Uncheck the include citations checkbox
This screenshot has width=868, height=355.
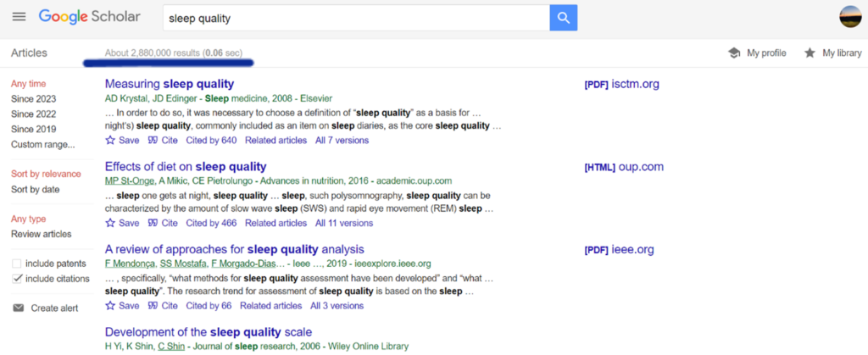coord(17,279)
